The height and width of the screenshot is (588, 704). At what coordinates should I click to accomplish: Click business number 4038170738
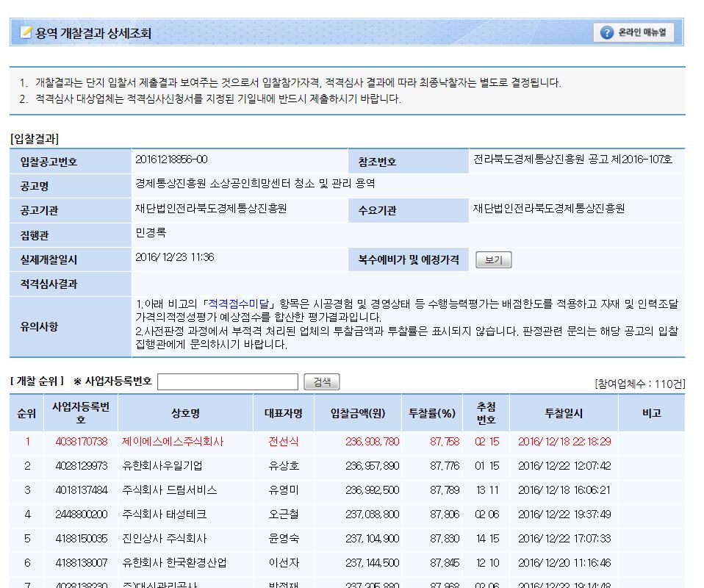pyautogui.click(x=81, y=442)
